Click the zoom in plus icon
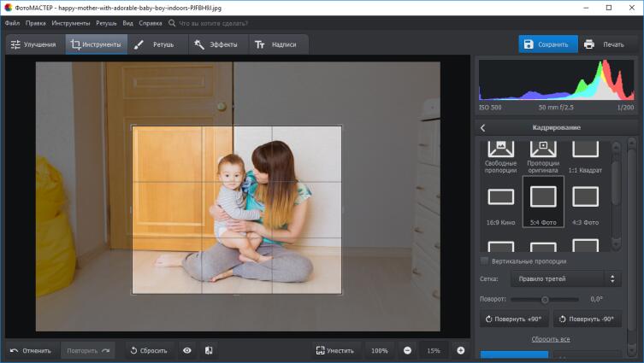 (460, 350)
